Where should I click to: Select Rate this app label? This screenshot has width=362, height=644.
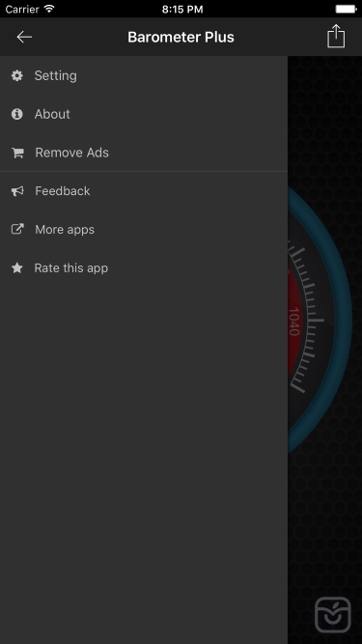(x=71, y=267)
